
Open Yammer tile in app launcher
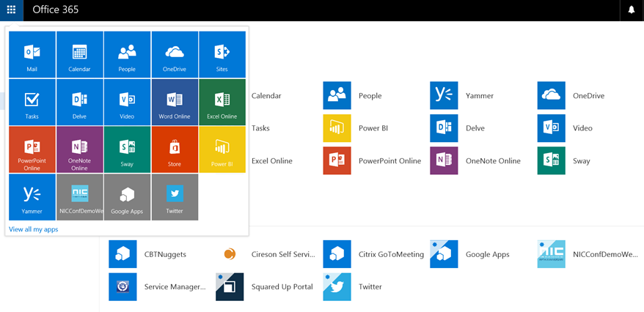[x=32, y=197]
